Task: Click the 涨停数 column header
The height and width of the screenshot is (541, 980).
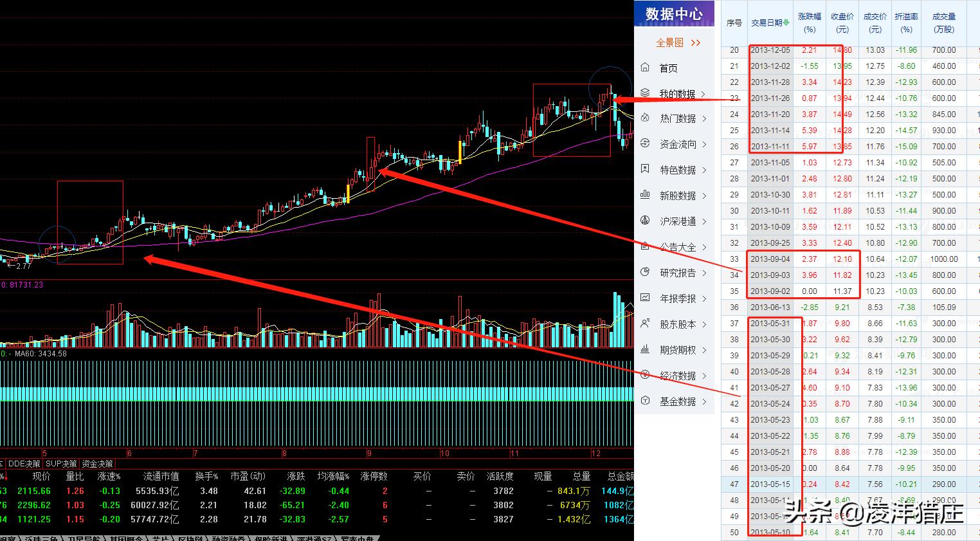Action: [374, 477]
